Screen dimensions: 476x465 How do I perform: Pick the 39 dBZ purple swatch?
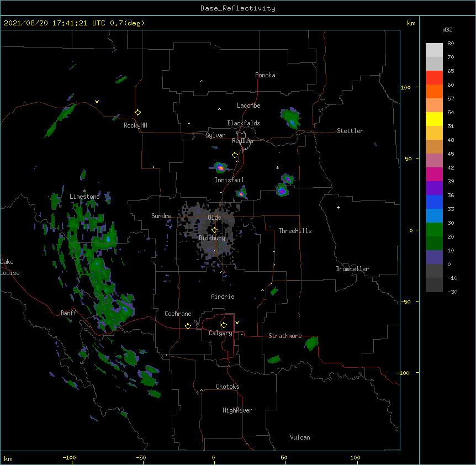[434, 188]
